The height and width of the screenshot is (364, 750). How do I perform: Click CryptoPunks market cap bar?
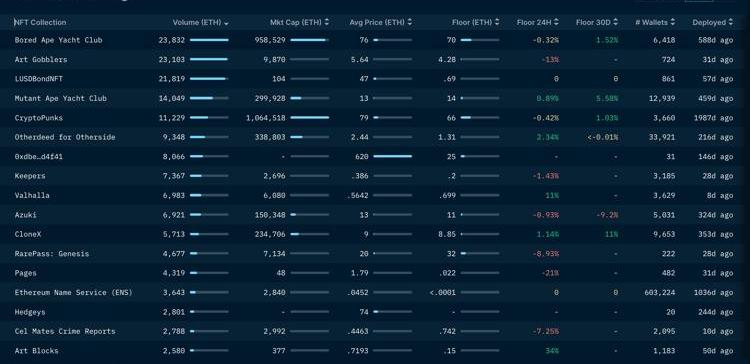[309, 118]
